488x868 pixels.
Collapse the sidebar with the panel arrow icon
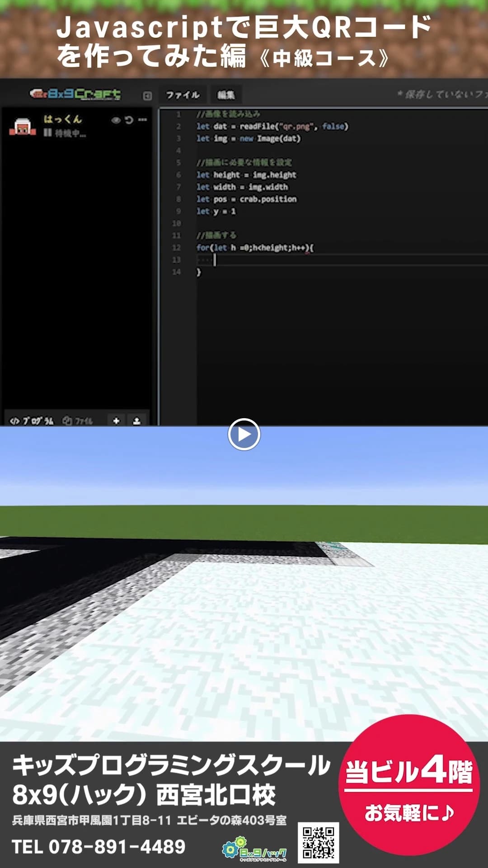point(147,95)
